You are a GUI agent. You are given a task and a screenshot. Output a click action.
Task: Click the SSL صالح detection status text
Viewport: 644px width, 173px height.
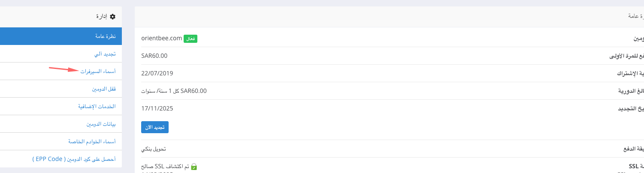(x=169, y=166)
